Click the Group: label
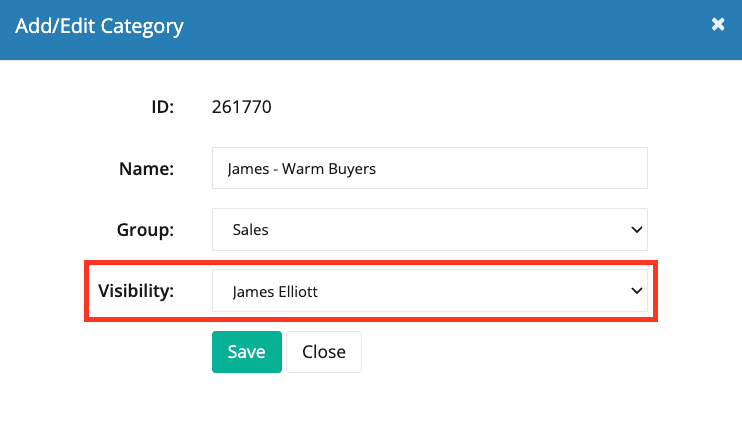 click(145, 230)
